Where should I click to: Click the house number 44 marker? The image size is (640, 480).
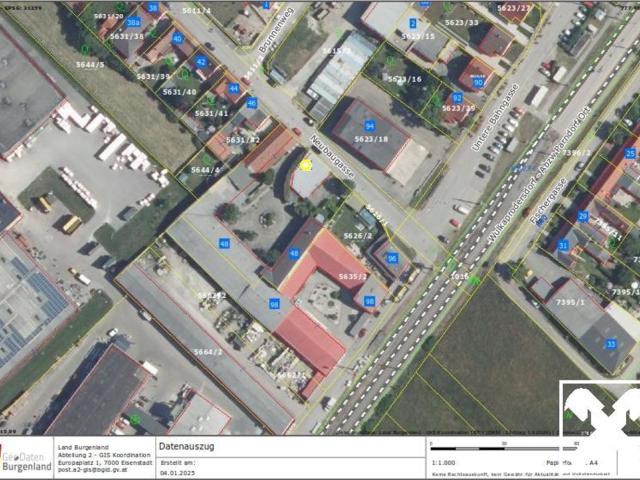click(233, 88)
